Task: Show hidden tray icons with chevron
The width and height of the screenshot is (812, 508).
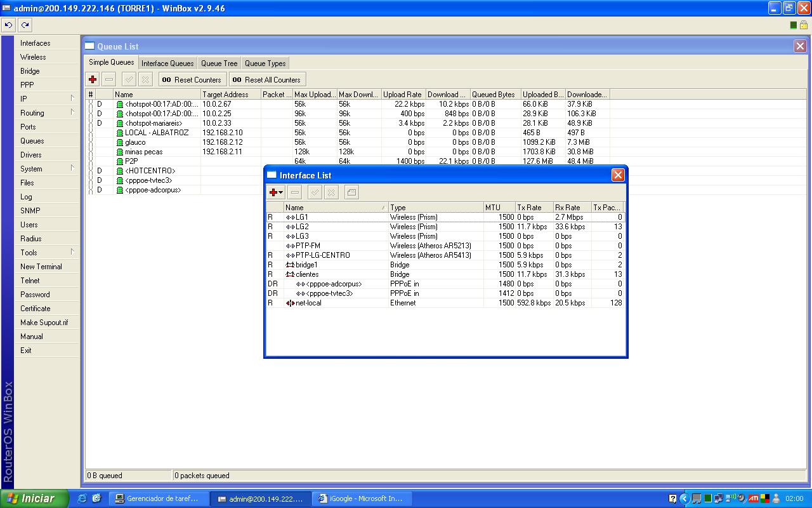Action: click(684, 498)
